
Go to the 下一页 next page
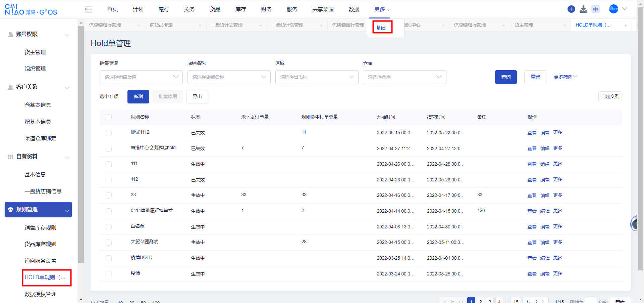point(535,301)
